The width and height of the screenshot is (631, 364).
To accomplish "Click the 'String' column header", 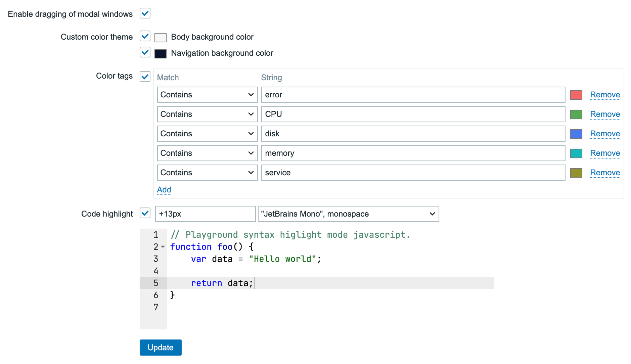I will click(x=271, y=78).
